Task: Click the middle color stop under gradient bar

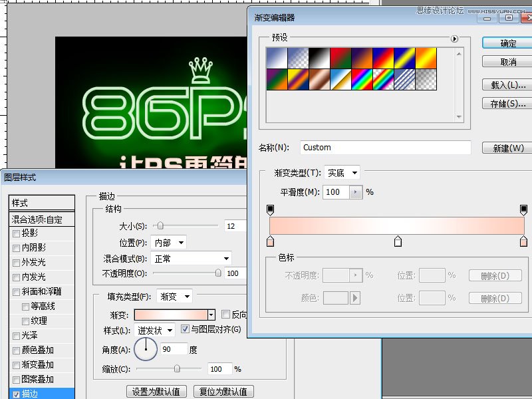Action: (x=398, y=242)
